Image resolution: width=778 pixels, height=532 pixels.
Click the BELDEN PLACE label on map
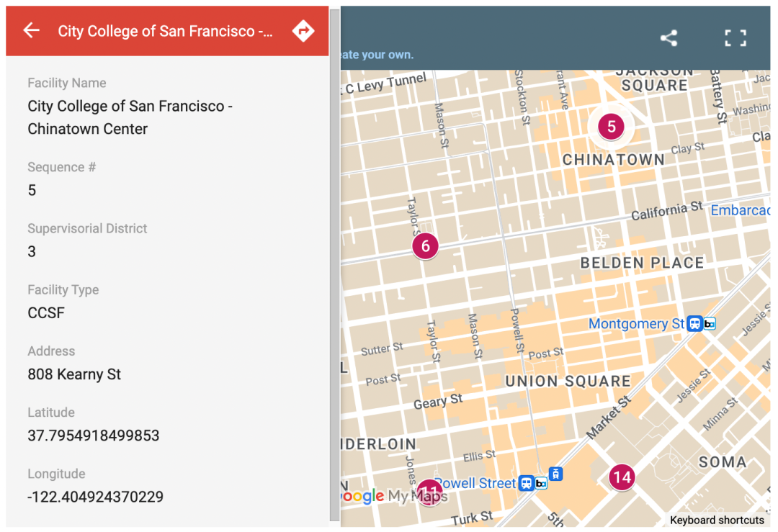coord(642,263)
